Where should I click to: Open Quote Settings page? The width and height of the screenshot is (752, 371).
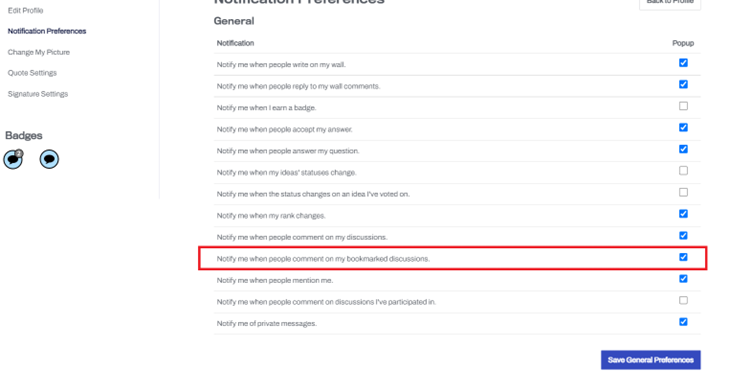pyautogui.click(x=32, y=73)
